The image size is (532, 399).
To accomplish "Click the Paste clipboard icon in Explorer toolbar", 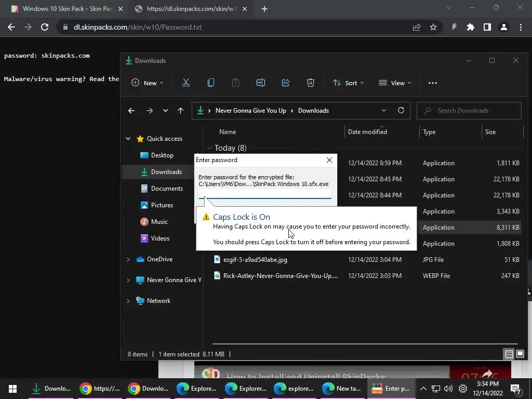I will pyautogui.click(x=235, y=83).
